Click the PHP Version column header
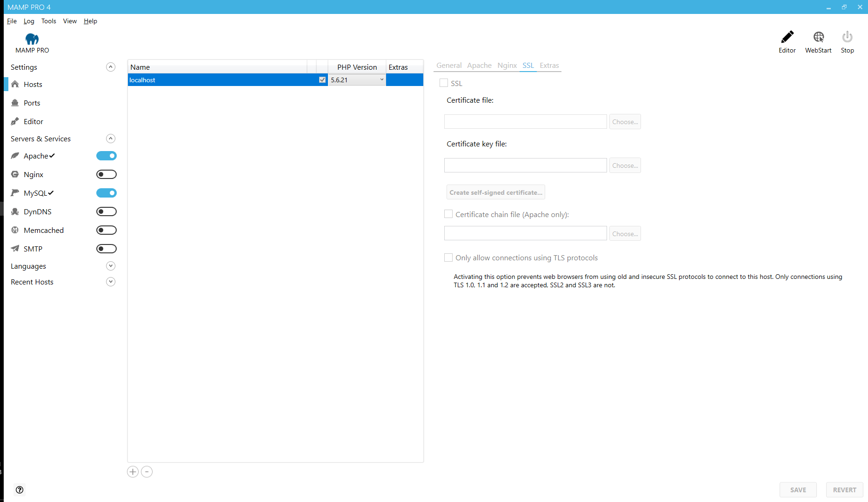868x502 pixels. pos(357,67)
